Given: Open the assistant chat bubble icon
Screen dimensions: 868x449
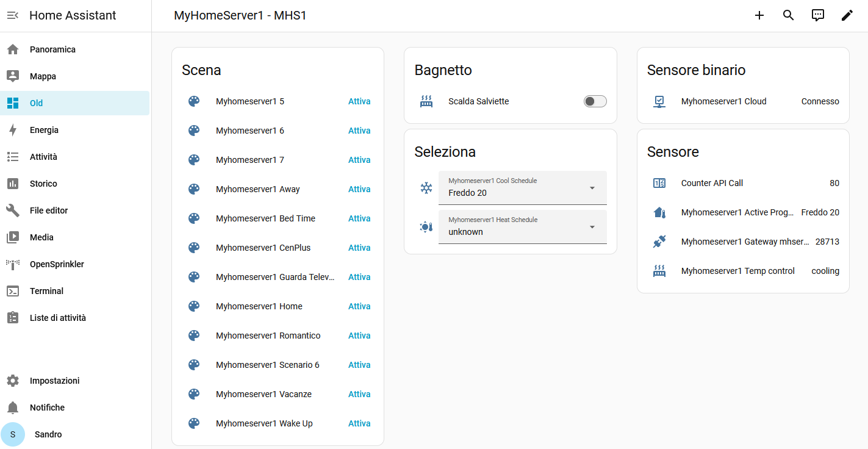Looking at the screenshot, I should coord(818,15).
